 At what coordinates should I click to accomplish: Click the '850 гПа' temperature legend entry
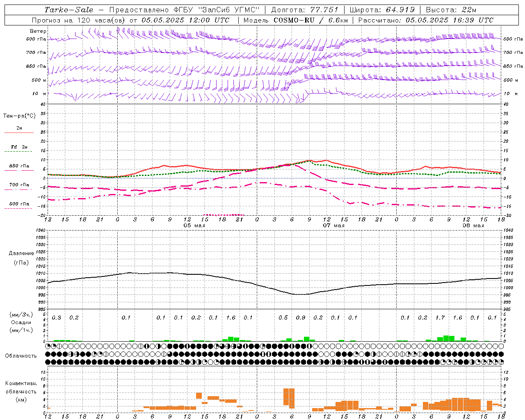[x=19, y=166]
